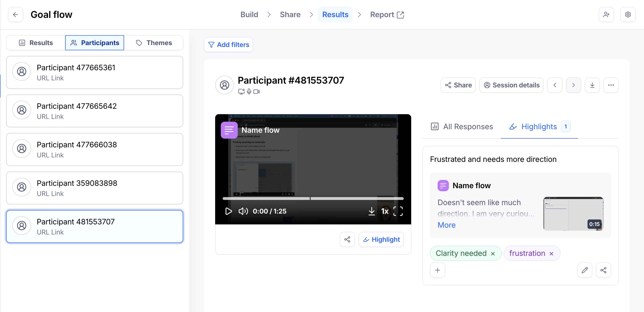Edit the highlight with pencil icon

click(584, 270)
